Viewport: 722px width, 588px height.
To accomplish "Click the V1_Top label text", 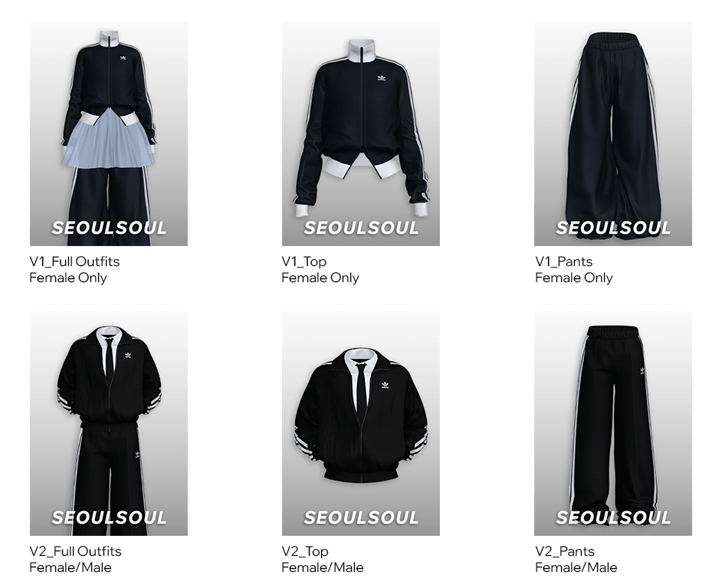I will click(x=304, y=261).
